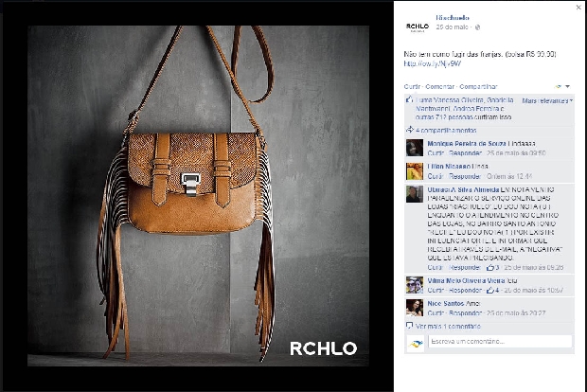Expand the Mais relevantes sort dropdown

[547, 100]
